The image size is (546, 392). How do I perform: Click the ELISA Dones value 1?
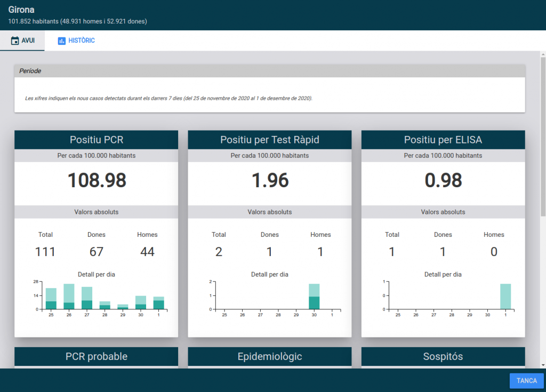point(443,252)
